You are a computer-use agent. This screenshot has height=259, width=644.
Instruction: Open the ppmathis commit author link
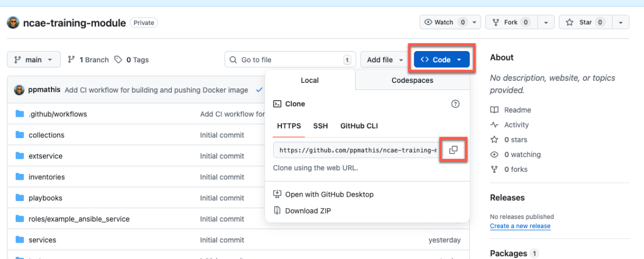45,90
